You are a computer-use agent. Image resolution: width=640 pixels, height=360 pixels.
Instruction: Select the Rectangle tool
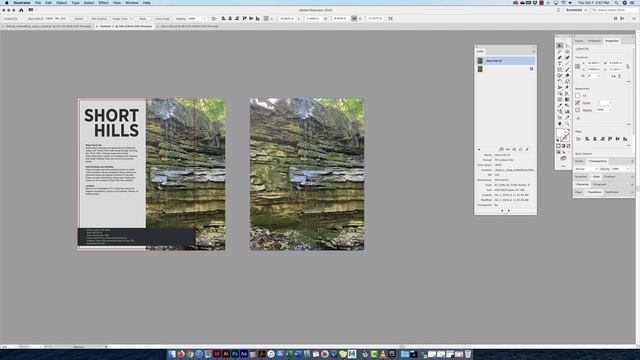[560, 69]
